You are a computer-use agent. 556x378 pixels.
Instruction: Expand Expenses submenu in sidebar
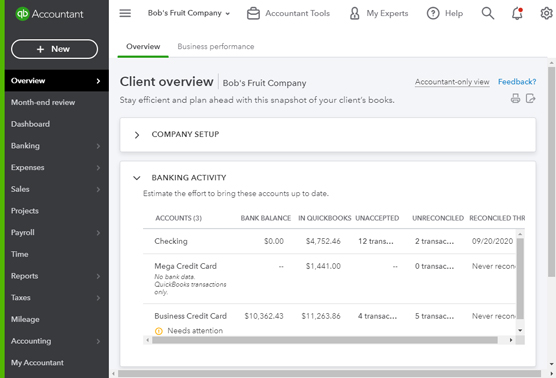click(x=98, y=168)
